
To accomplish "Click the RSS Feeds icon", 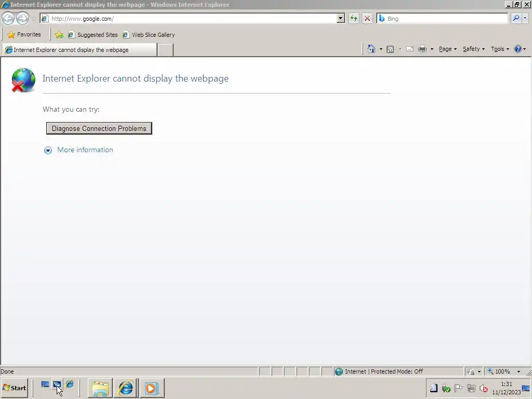I will pyautogui.click(x=390, y=49).
